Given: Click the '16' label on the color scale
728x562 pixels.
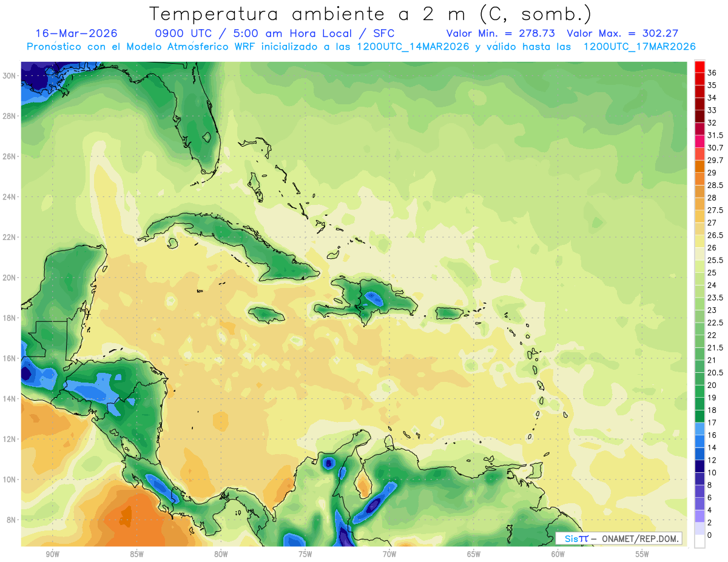Looking at the screenshot, I should pos(712,435).
